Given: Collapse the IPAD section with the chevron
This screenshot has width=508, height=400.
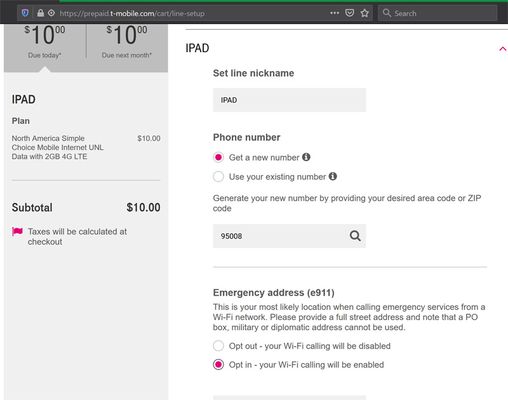Looking at the screenshot, I should click(x=503, y=49).
